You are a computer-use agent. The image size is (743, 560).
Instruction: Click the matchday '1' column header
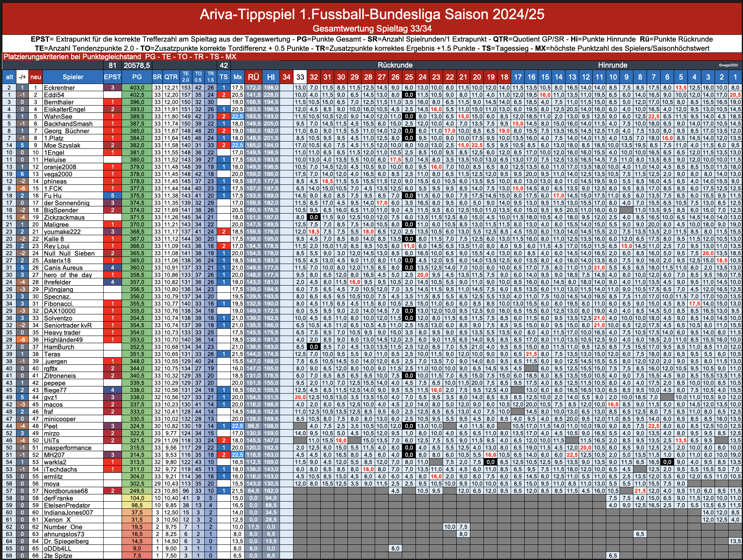735,77
